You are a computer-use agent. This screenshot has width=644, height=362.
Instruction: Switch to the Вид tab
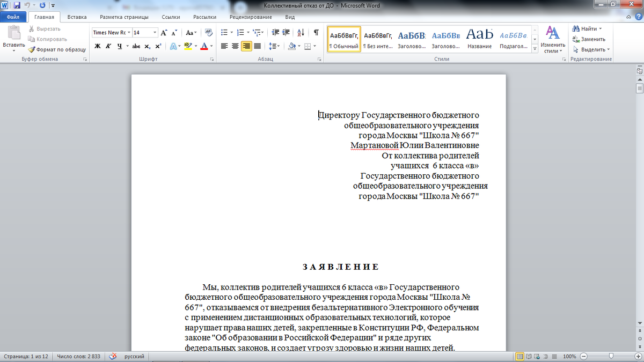tap(290, 17)
